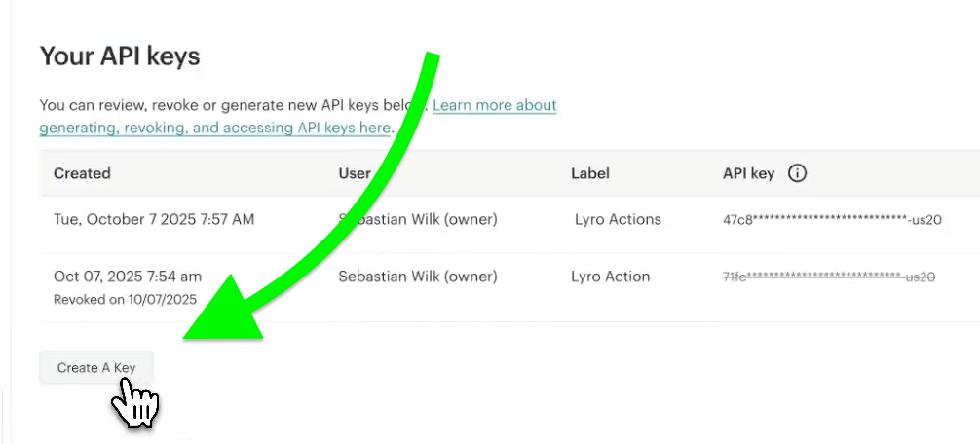The image size is (980, 444).
Task: Click the Revoked on 10/07/2025 note
Action: click(x=125, y=299)
